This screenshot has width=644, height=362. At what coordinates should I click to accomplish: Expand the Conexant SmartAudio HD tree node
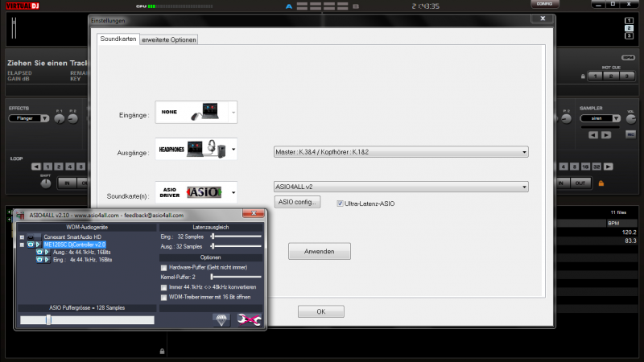click(x=22, y=237)
